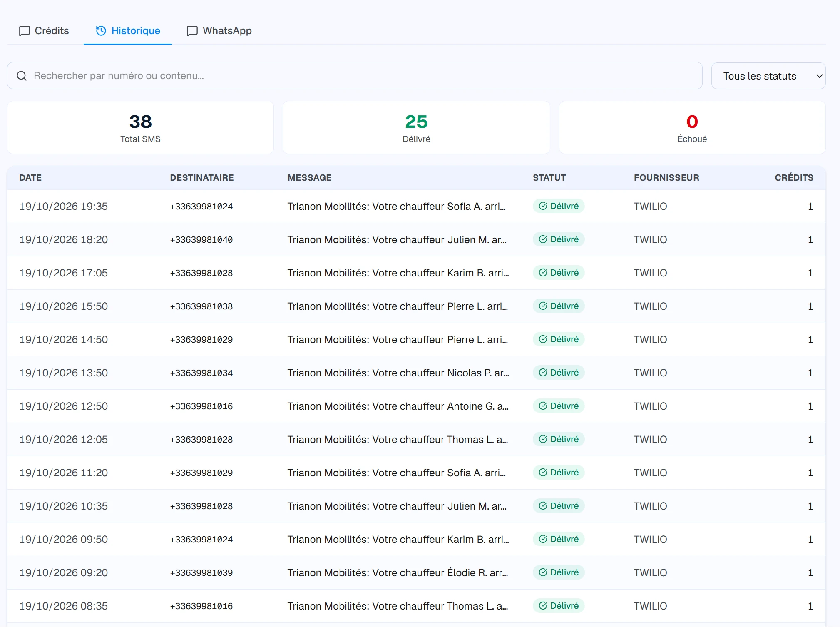Click the STATUT column header

pyautogui.click(x=549, y=178)
